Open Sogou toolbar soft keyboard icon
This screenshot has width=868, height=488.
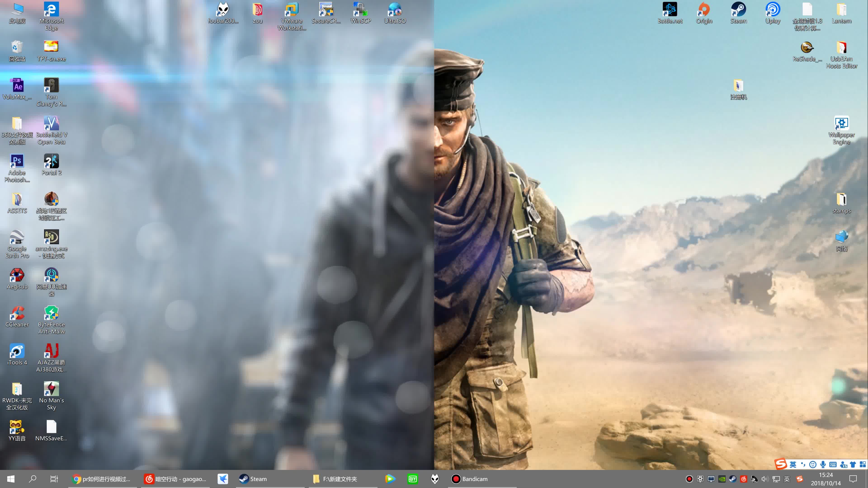833,465
